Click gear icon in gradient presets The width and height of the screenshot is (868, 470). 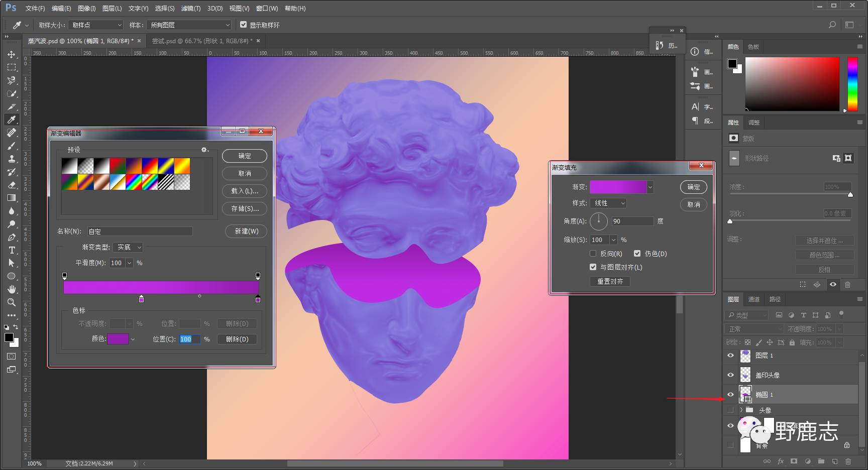tap(204, 150)
